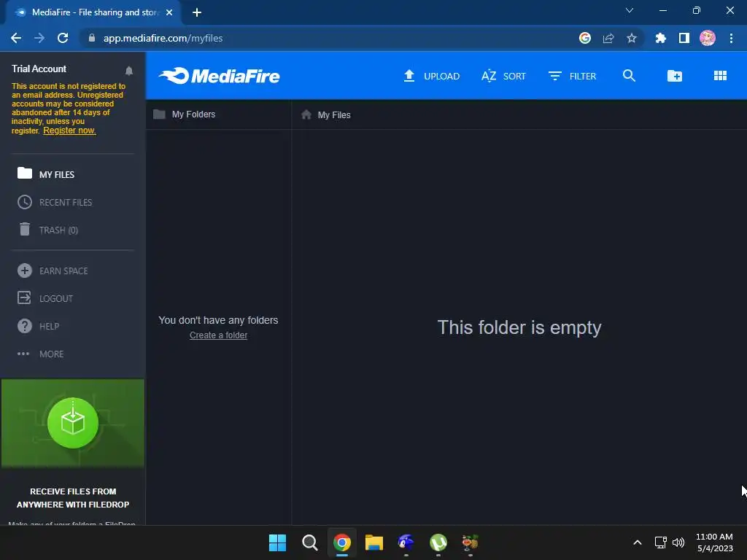The height and width of the screenshot is (560, 747).
Task: Click the green FileDrop box banner
Action: tap(73, 423)
